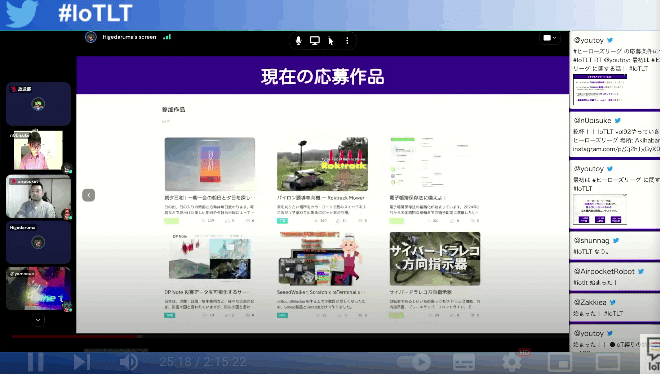Toggle the autoplay switch
The height and width of the screenshot is (374, 660).
414,362
